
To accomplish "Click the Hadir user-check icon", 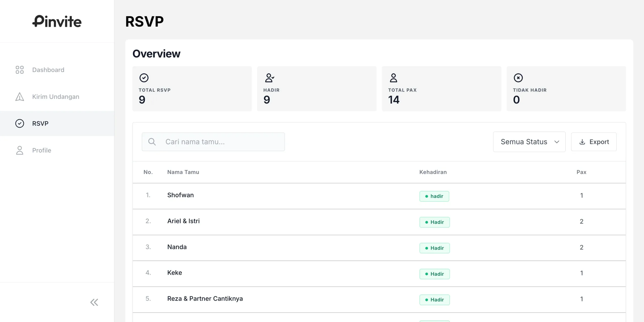I will pos(269,78).
